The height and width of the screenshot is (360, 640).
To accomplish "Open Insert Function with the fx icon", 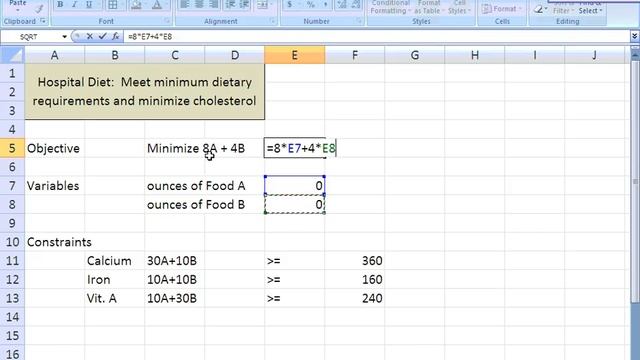I will point(116,36).
